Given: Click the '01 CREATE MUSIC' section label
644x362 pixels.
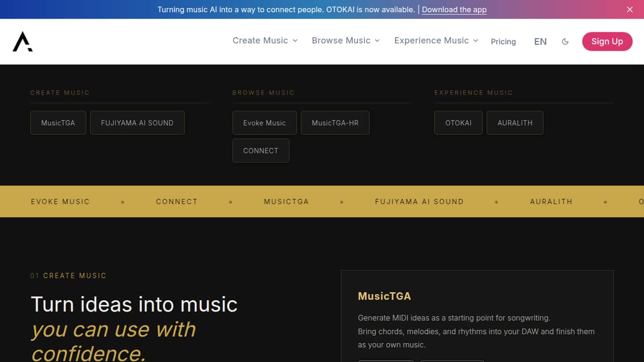Looking at the screenshot, I should [68, 276].
